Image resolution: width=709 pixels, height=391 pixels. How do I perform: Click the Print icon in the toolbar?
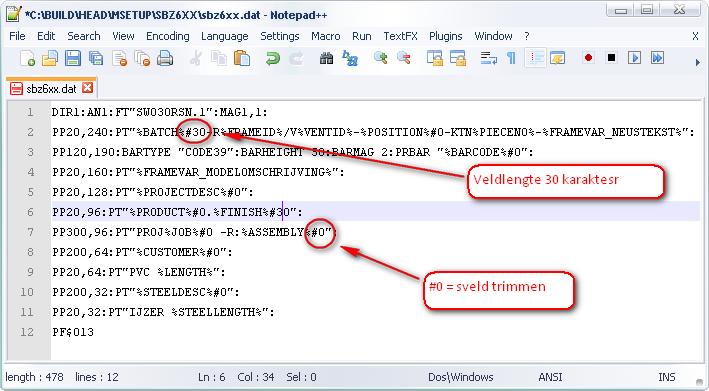click(165, 59)
